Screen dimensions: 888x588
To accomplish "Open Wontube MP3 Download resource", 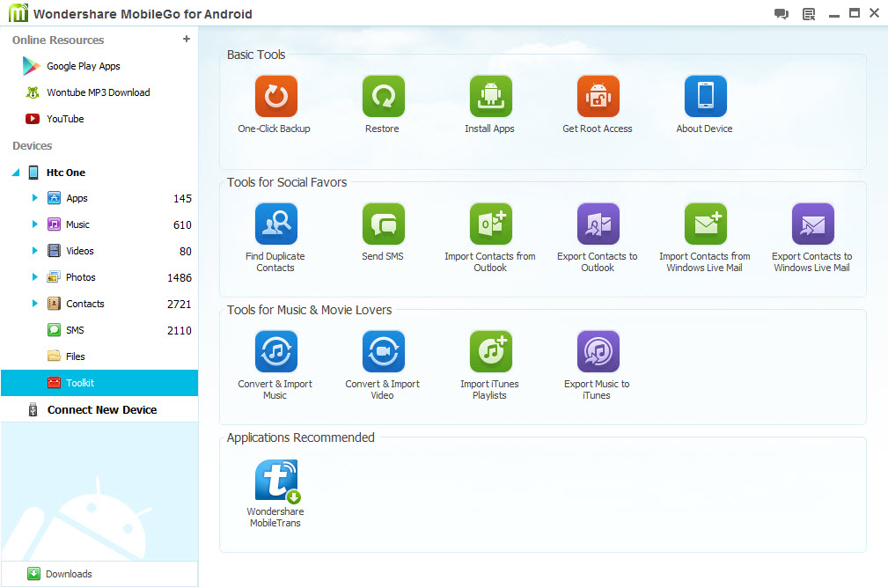I will (87, 92).
